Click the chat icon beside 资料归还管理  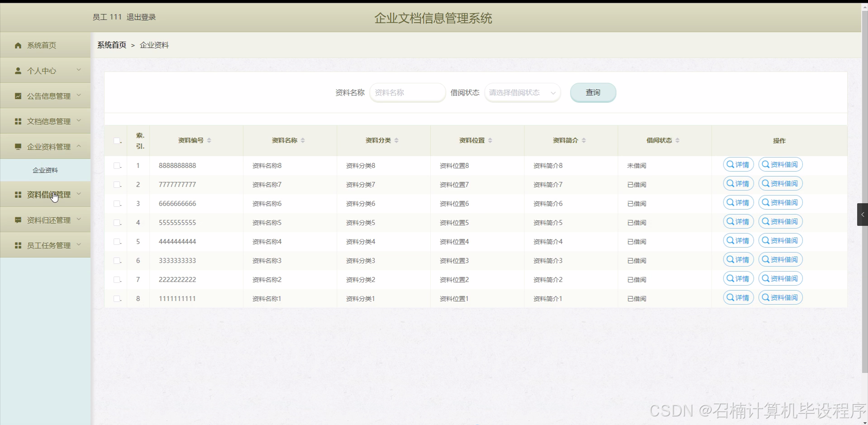(18, 220)
